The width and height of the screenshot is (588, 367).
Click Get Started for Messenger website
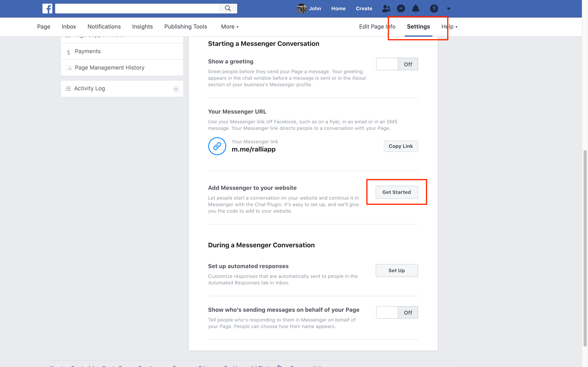tap(396, 192)
